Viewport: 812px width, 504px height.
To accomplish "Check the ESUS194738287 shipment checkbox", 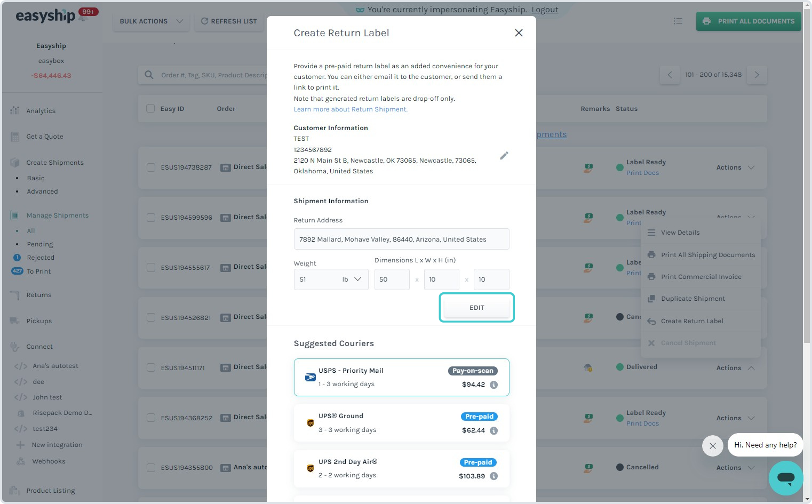I will [x=151, y=167].
